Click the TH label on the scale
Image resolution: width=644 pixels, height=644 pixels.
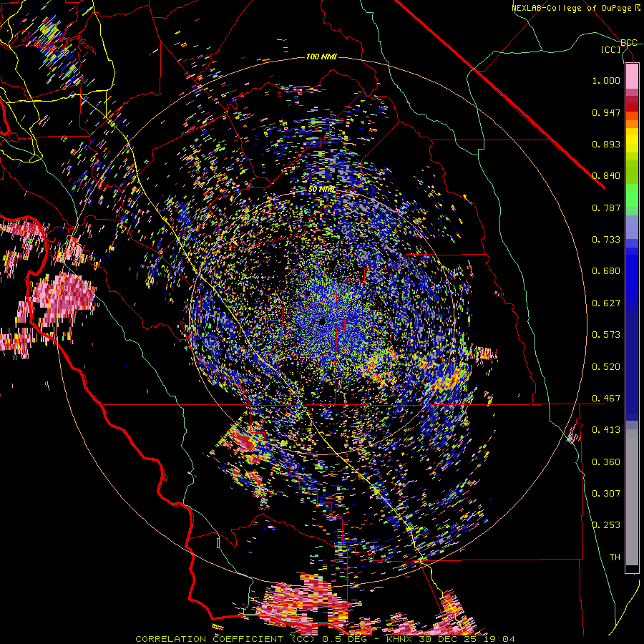[615, 557]
